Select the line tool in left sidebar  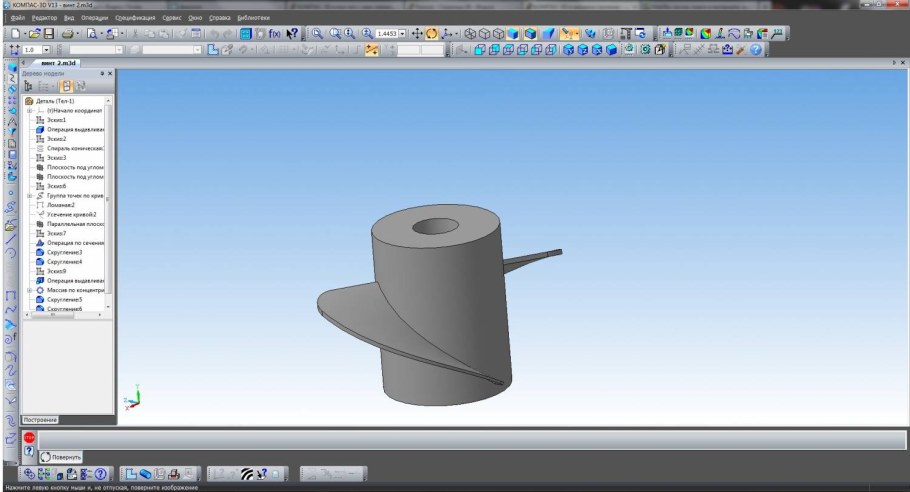(x=11, y=238)
